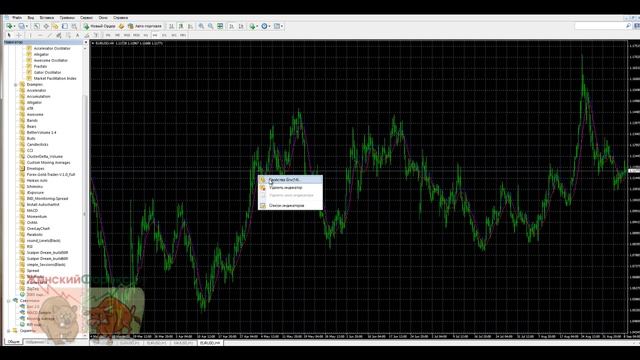The width and height of the screenshot is (640, 360).
Task: Open the Справка menu
Action: click(x=120, y=18)
